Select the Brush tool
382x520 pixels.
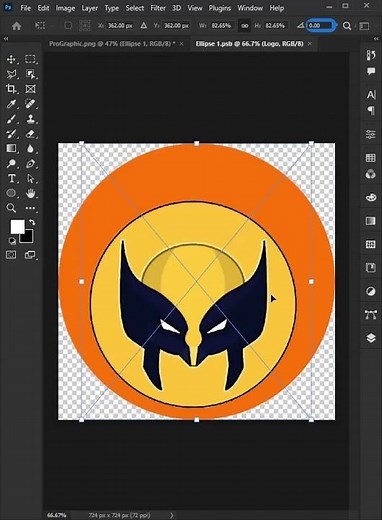coord(11,119)
